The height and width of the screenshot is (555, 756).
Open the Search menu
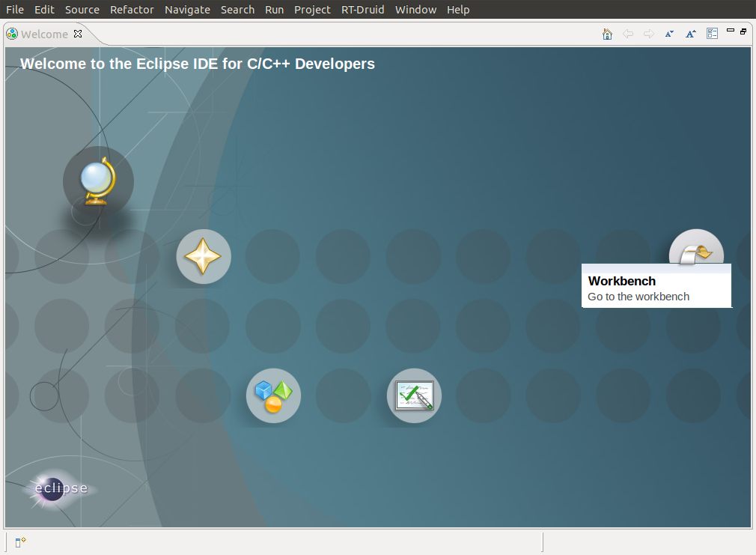[238, 10]
